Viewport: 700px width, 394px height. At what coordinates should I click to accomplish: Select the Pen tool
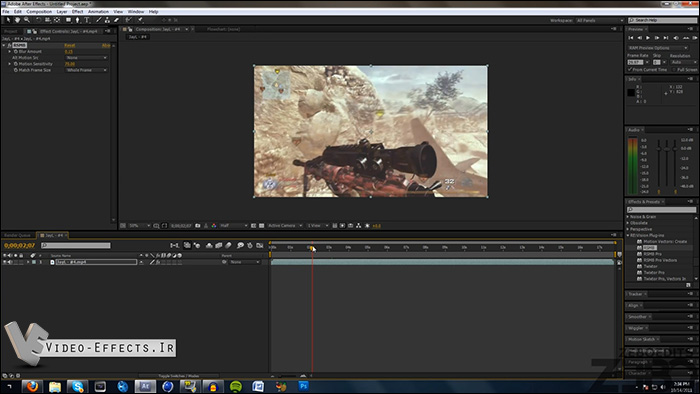pyautogui.click(x=78, y=20)
